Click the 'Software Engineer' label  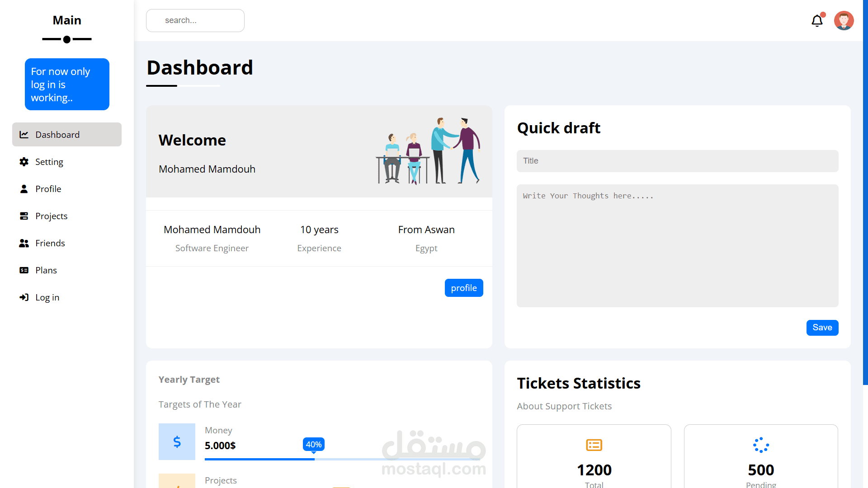pyautogui.click(x=212, y=248)
